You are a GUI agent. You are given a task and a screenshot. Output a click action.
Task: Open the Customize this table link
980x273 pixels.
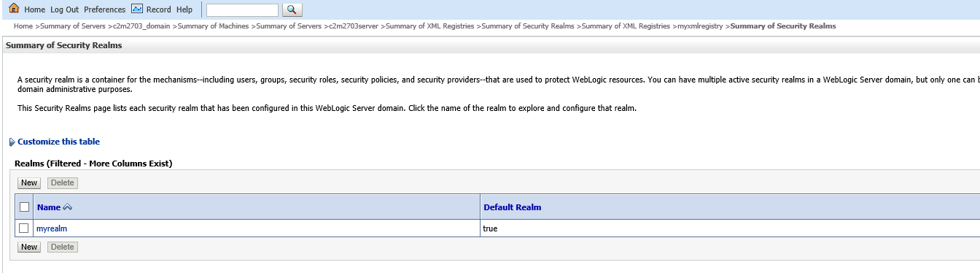(x=58, y=142)
